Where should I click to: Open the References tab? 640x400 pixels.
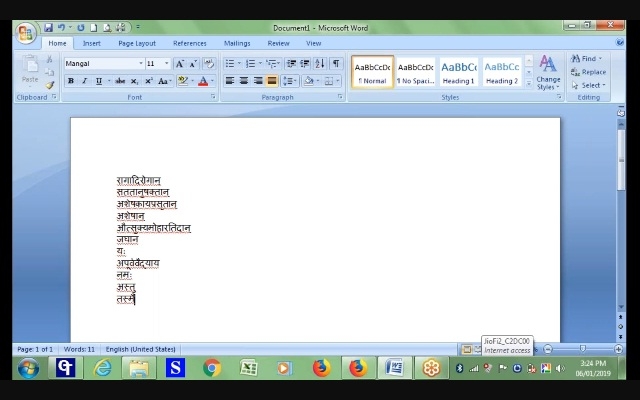pos(189,43)
